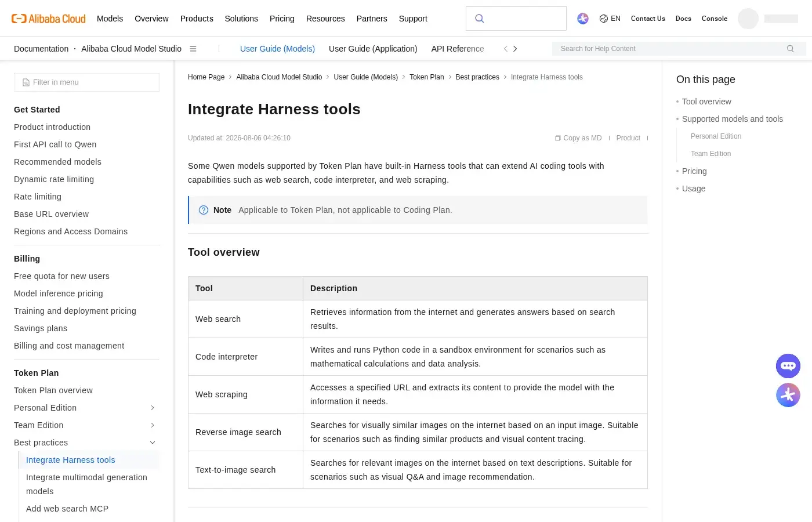Open the Docs link in header
Image resolution: width=812 pixels, height=522 pixels.
coord(683,19)
